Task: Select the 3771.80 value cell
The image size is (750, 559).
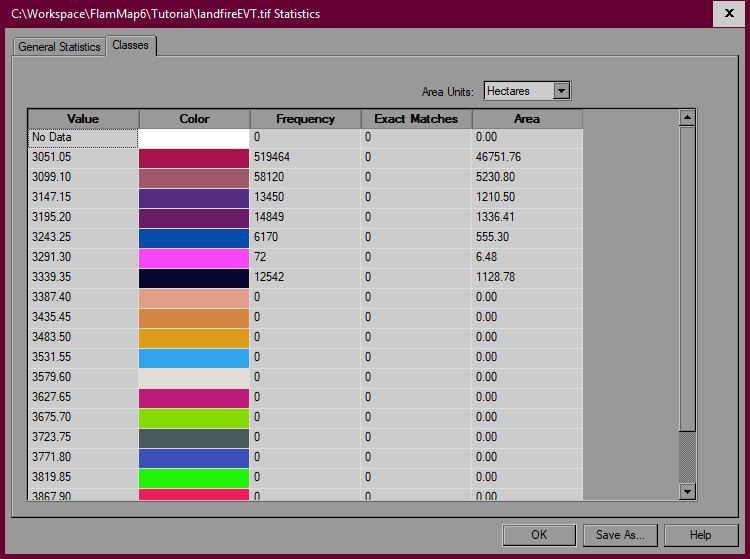Action: (83, 459)
